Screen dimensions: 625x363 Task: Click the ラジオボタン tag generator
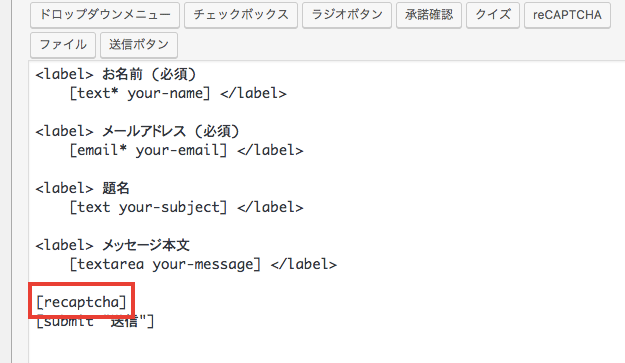coord(347,15)
